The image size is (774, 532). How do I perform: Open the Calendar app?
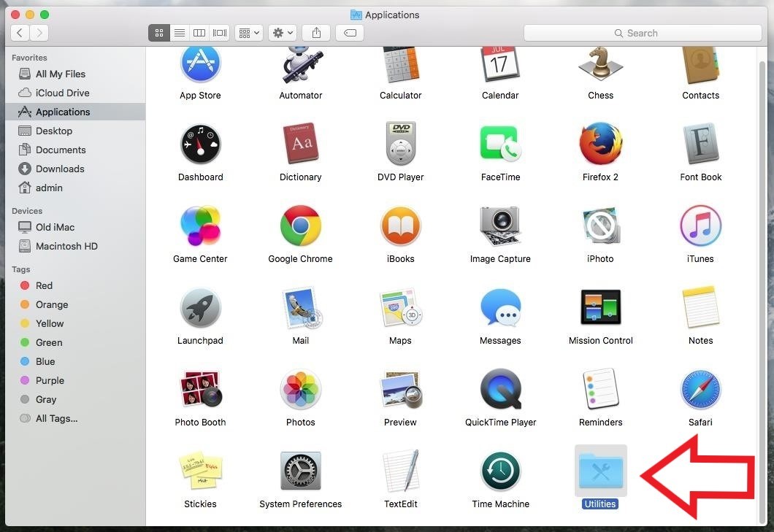[x=500, y=65]
